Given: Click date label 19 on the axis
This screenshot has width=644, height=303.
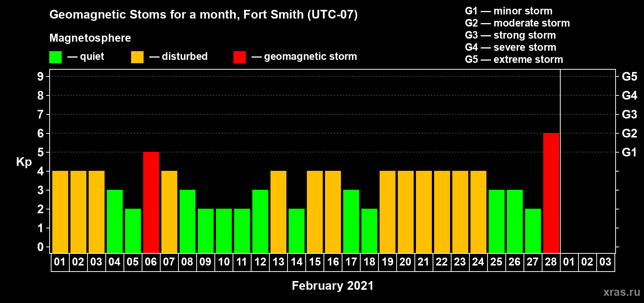Looking at the screenshot, I should [x=387, y=262].
